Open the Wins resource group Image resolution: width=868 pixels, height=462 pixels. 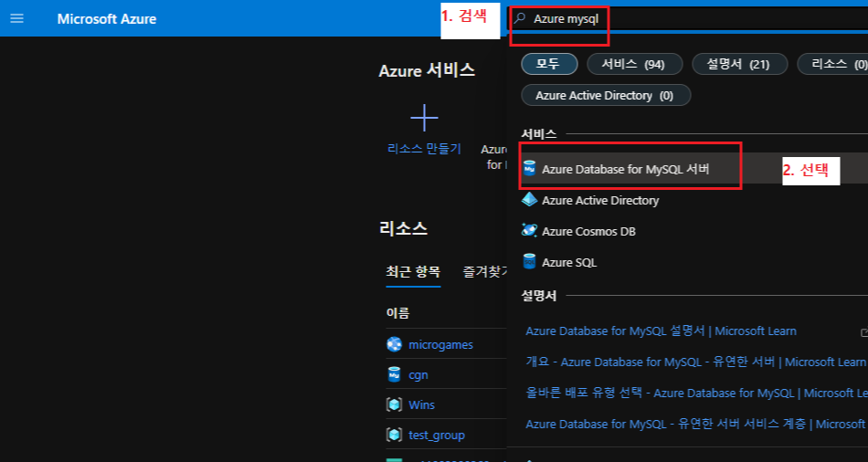coord(421,405)
